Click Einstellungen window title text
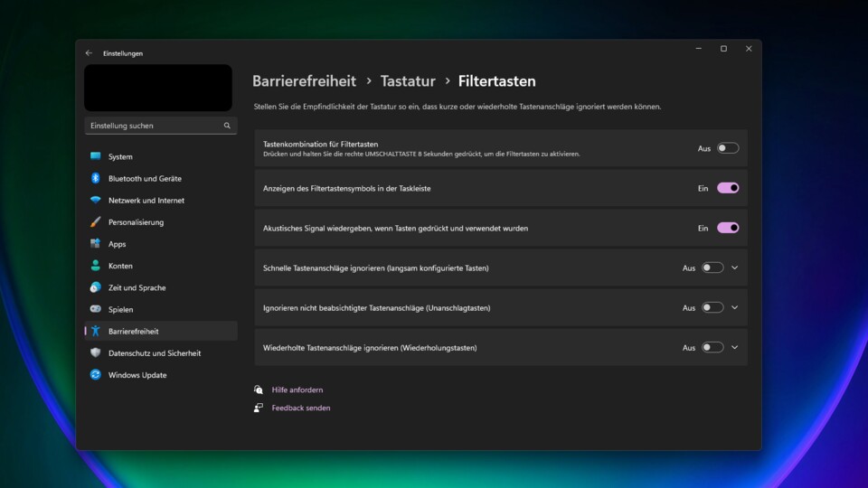The height and width of the screenshot is (488, 868). point(123,53)
